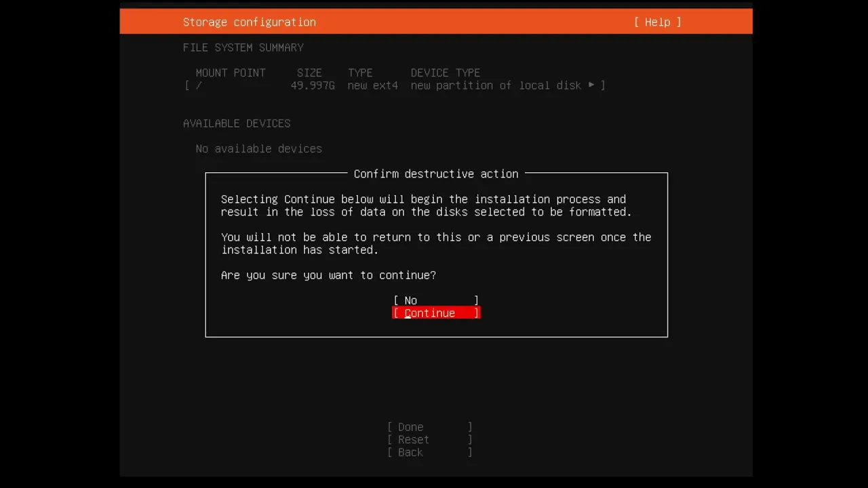
Task: Click the TYPE column header
Action: (360, 73)
